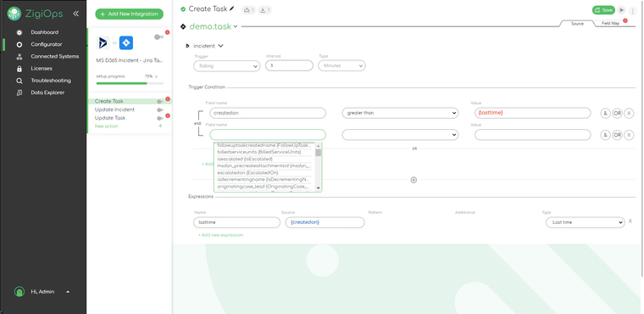
Task: Click the OR button in second condition row
Action: 617,135
